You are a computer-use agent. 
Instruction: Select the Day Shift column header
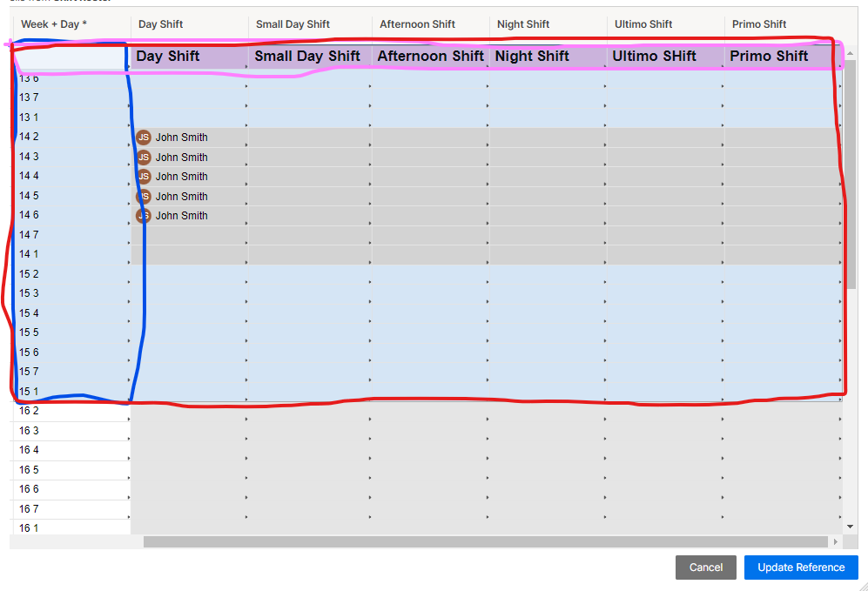(x=171, y=56)
